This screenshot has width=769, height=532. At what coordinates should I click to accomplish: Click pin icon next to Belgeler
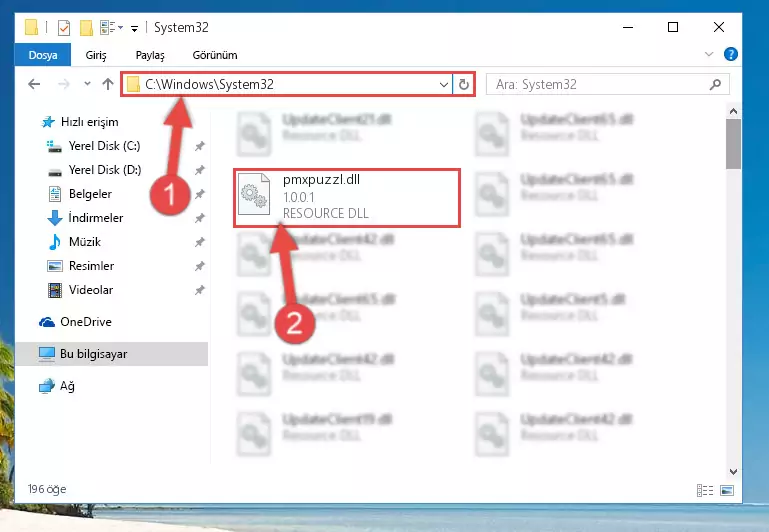pyautogui.click(x=199, y=194)
